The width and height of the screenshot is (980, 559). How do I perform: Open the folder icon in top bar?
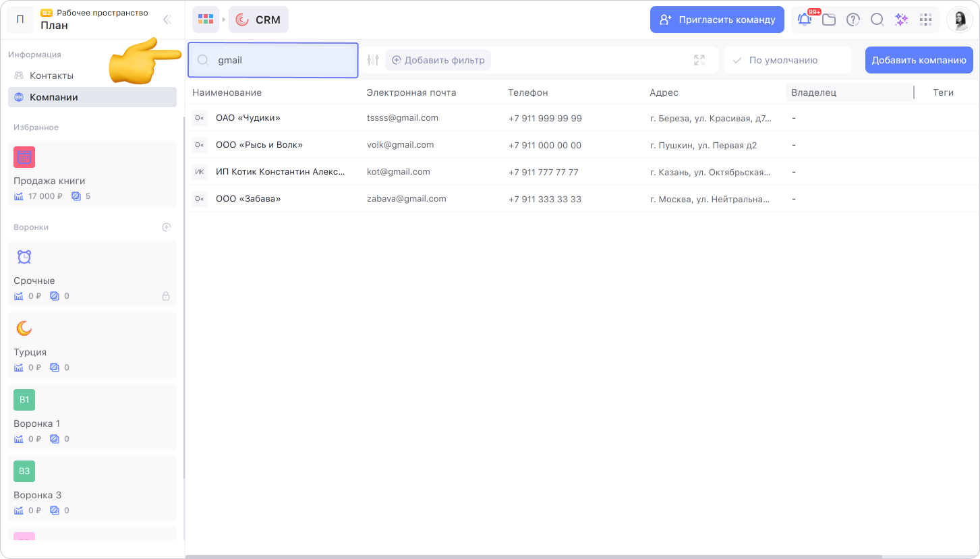[x=829, y=20]
